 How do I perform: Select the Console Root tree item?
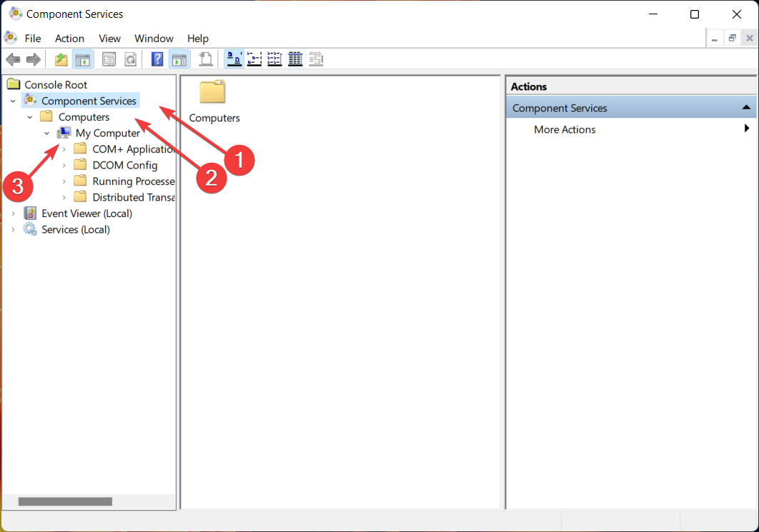point(56,85)
